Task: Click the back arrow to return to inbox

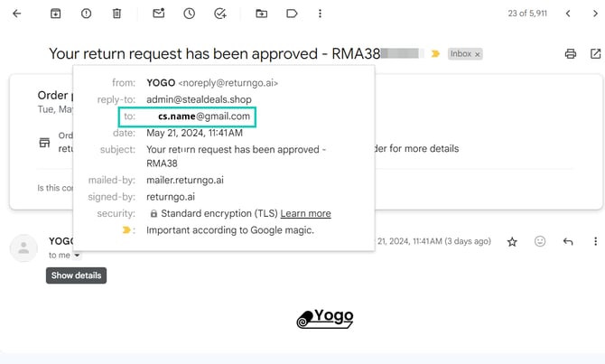Action: pyautogui.click(x=17, y=14)
